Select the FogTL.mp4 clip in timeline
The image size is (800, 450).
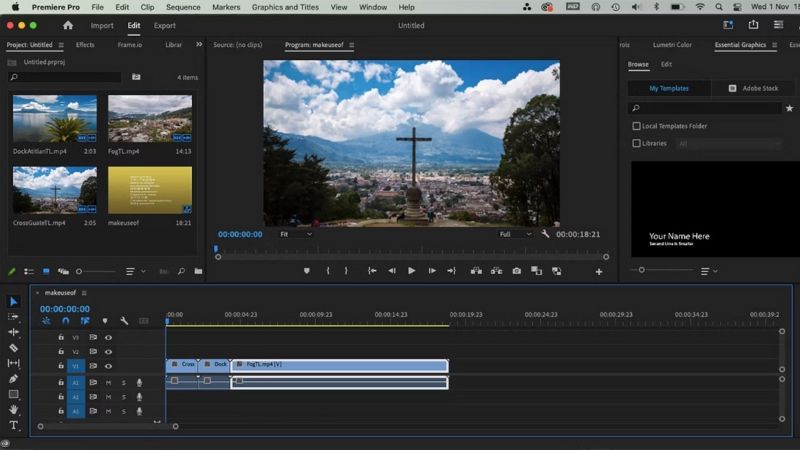340,365
